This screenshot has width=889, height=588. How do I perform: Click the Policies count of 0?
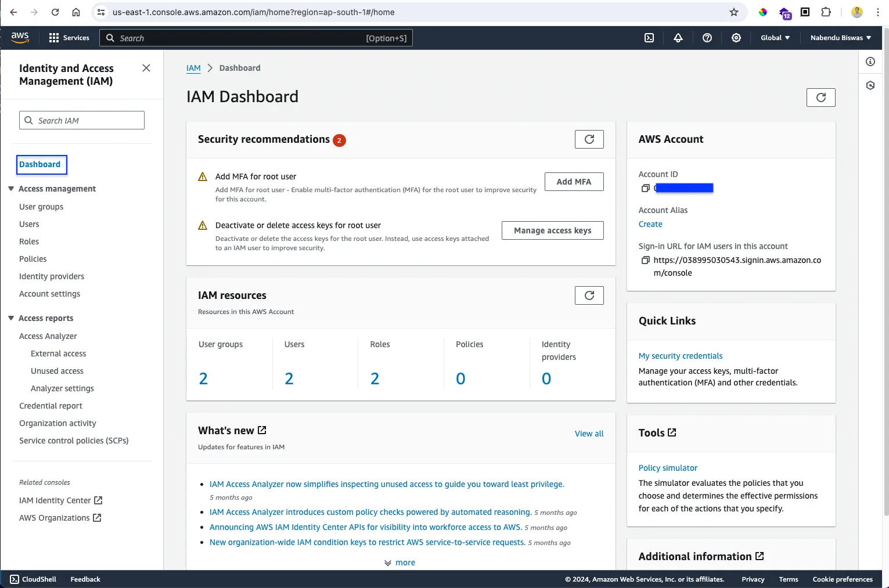460,379
